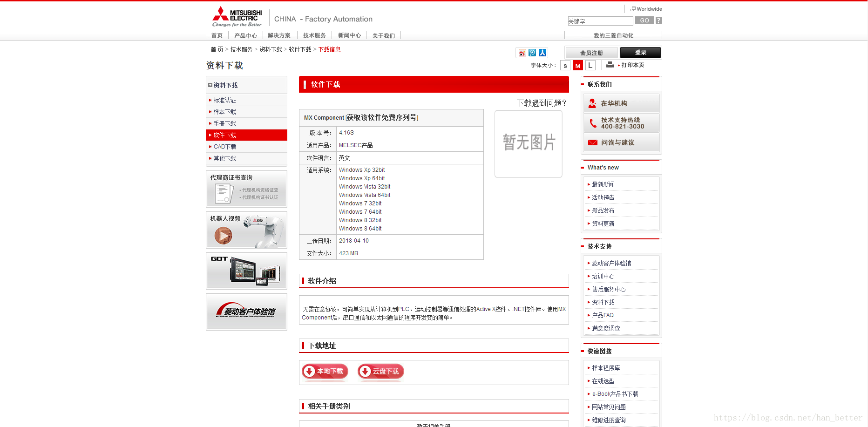Open 关于我们 navigation menu
Image resolution: width=868 pixels, height=427 pixels.
click(x=383, y=35)
